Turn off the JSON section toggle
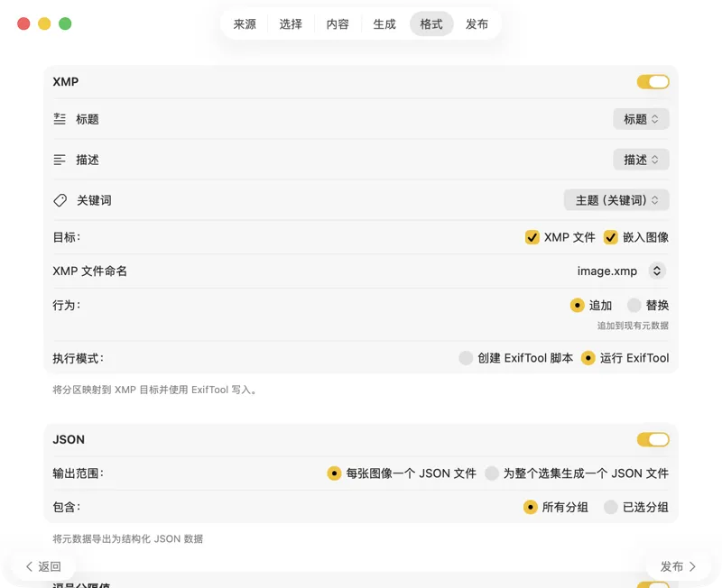722x588 pixels. click(x=653, y=439)
